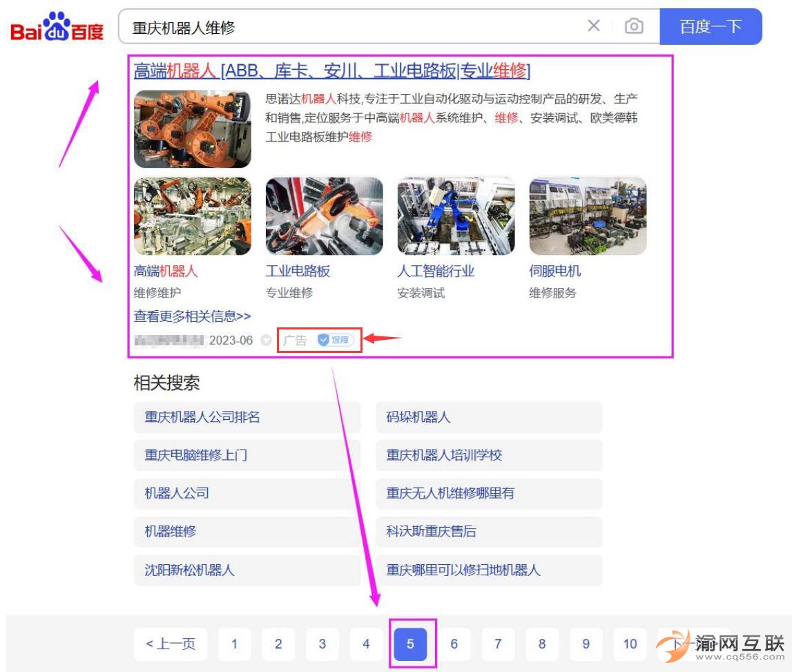Click inside the search input field

tap(345, 27)
